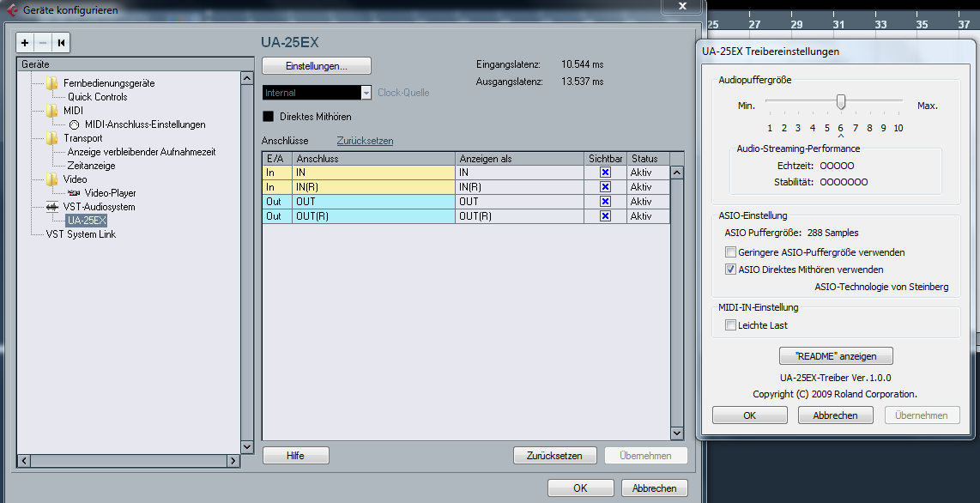
Task: Toggle Sichtbar checkbox for IN port
Action: click(605, 173)
